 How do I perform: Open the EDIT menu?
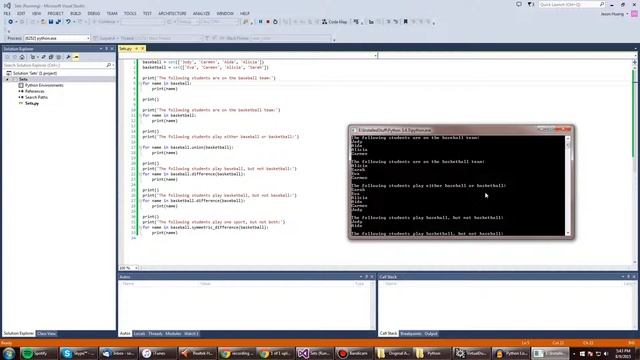point(21,13)
